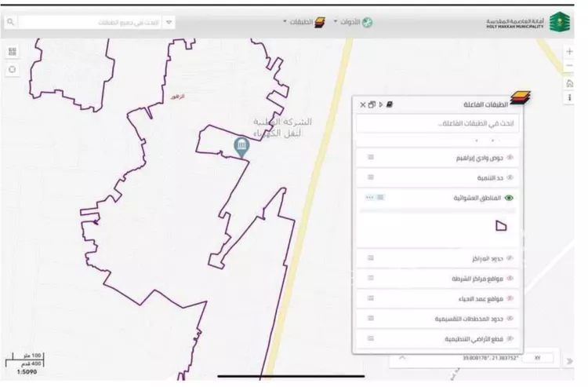Click the locate circle icon on map
This screenshot has height=387, width=588.
click(x=13, y=69)
